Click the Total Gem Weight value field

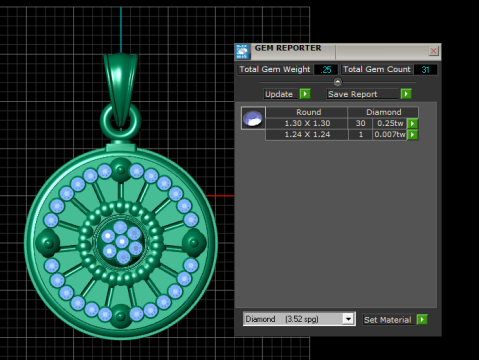(326, 69)
